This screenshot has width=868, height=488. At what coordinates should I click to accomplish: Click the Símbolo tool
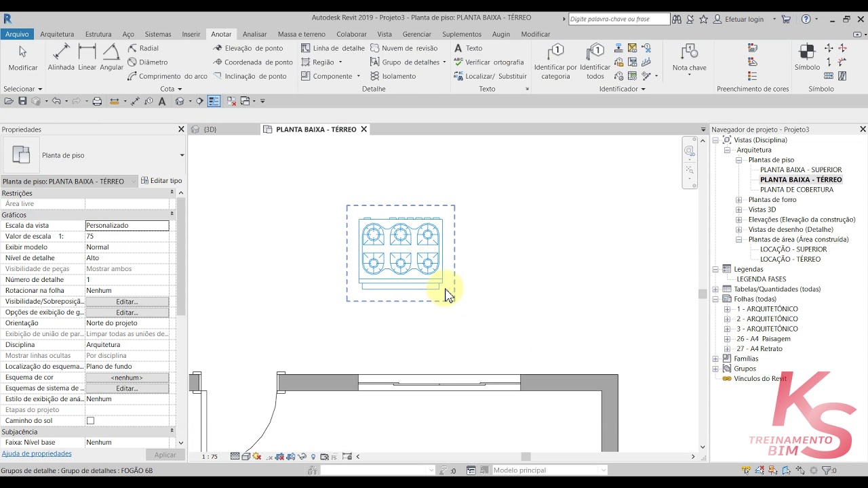tap(807, 58)
